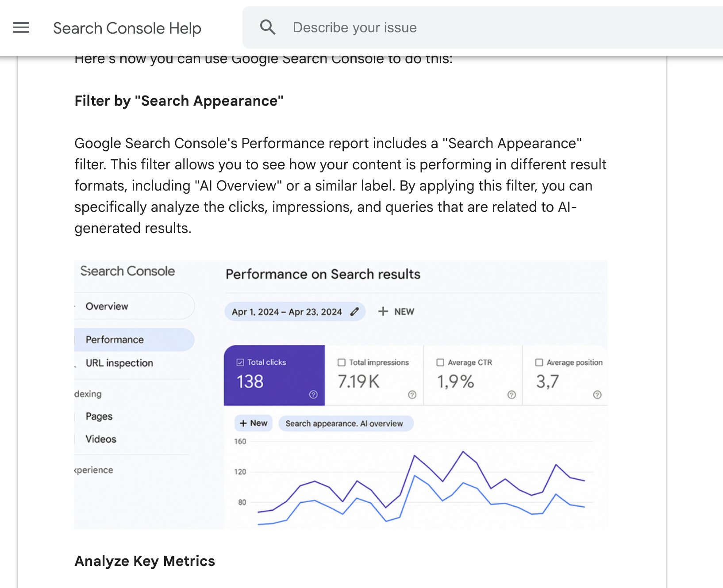The width and height of the screenshot is (723, 588).
Task: Click the pencil edit icon beside date range
Action: pos(354,312)
